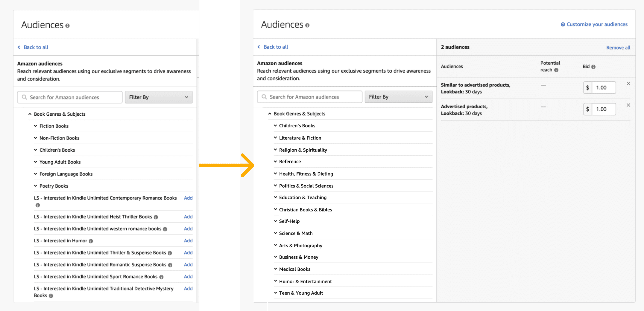
Task: Remove Similar to advertised products audience
Action: pos(628,84)
